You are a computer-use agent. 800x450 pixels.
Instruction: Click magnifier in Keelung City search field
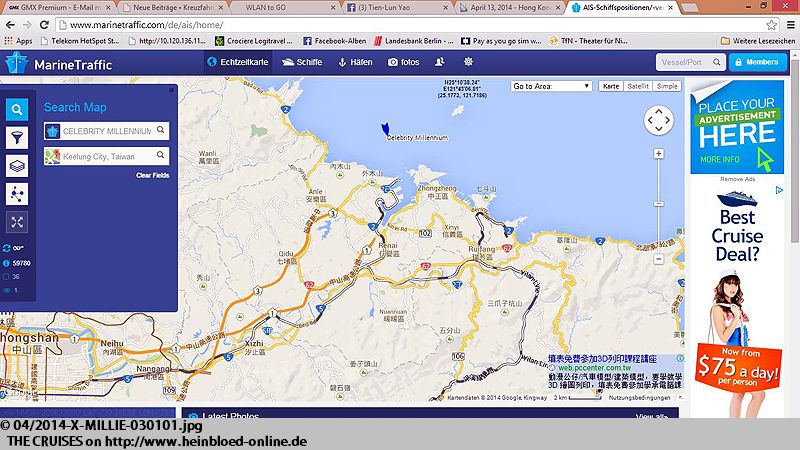click(161, 155)
